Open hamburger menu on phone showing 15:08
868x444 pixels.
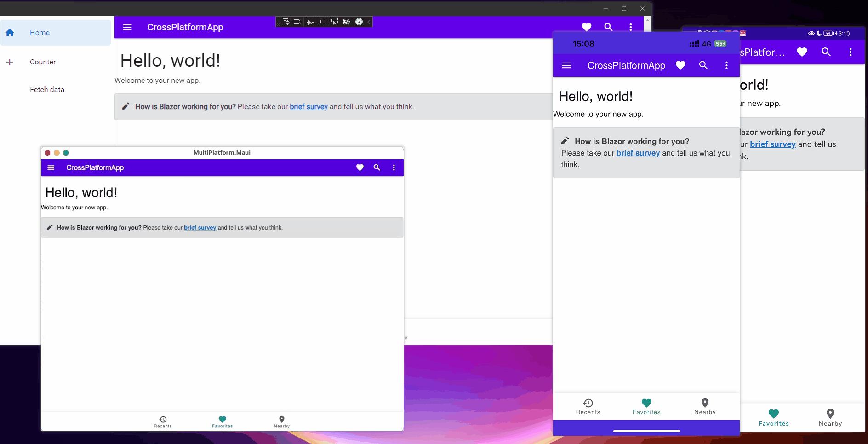tap(566, 65)
